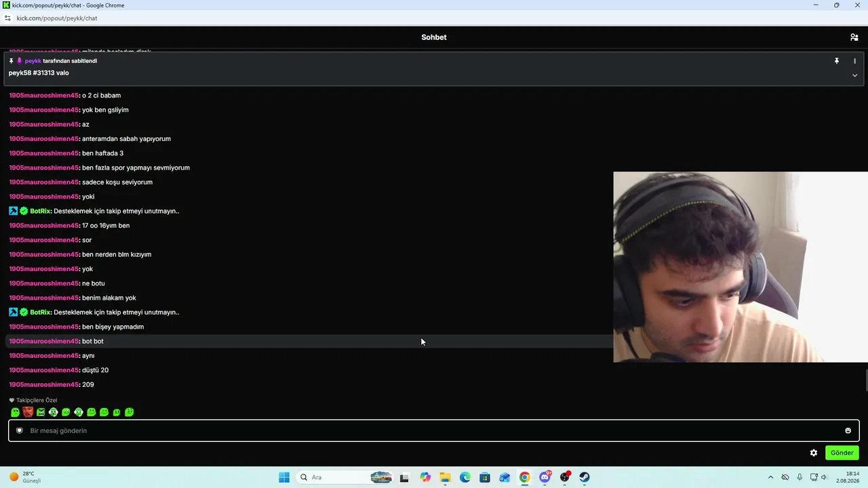Click the BotRix username above '17 oo 16yım ben'
The image size is (868, 488).
(41, 211)
